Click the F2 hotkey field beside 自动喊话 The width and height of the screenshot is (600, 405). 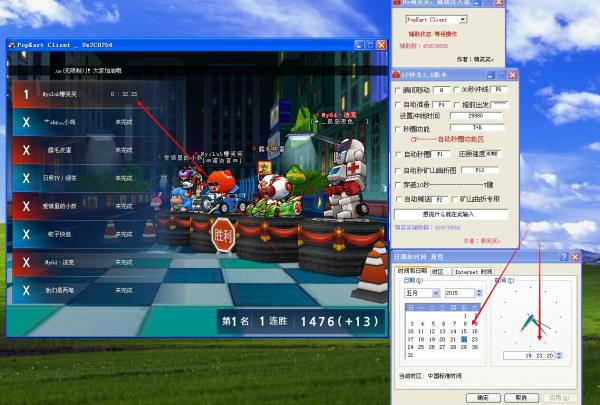[x=440, y=199]
